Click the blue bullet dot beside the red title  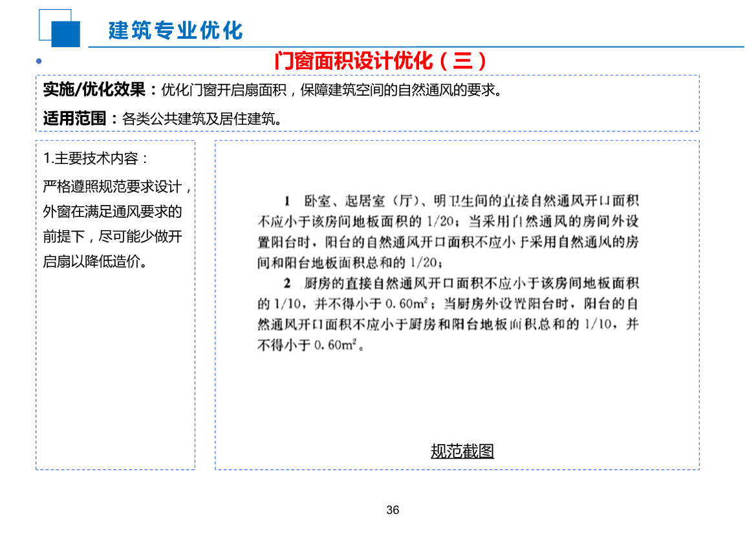point(39,60)
